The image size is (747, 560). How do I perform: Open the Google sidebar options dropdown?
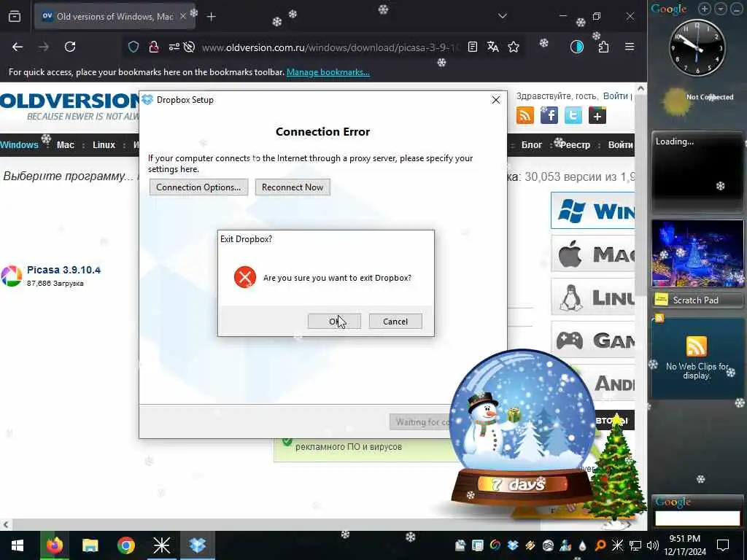tap(721, 9)
